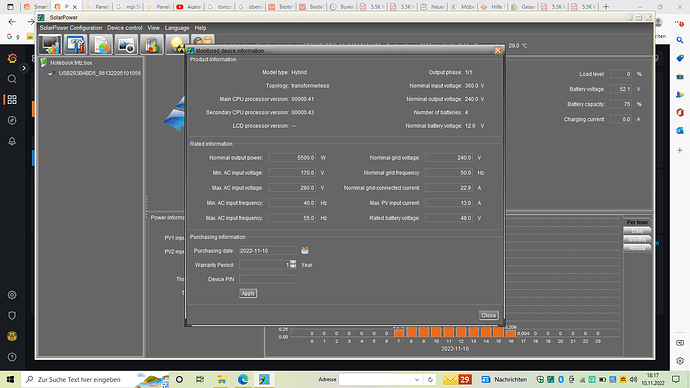
Task: Open the browser tab actions icon
Action: pyautogui.click(x=10, y=7)
